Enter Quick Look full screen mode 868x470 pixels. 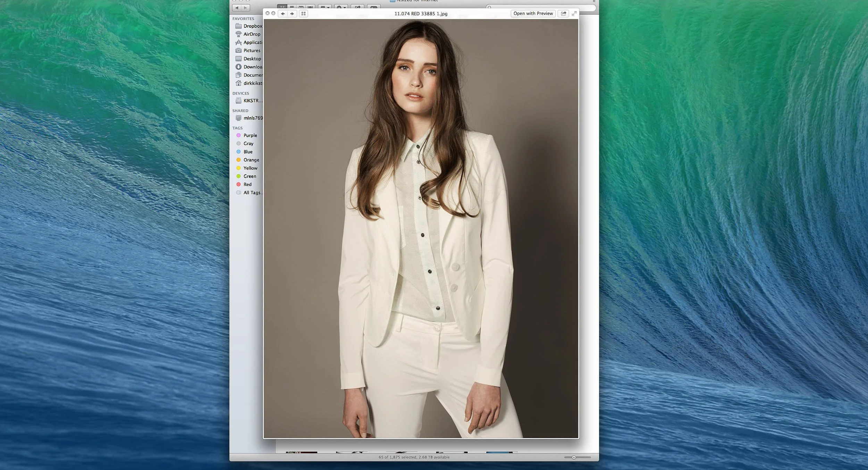point(574,14)
